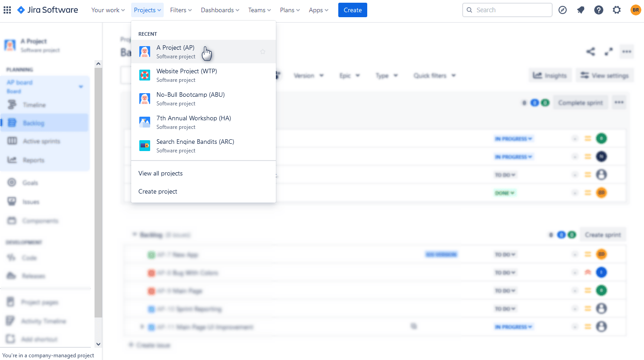
Task: Open the Plans menu
Action: [290, 10]
